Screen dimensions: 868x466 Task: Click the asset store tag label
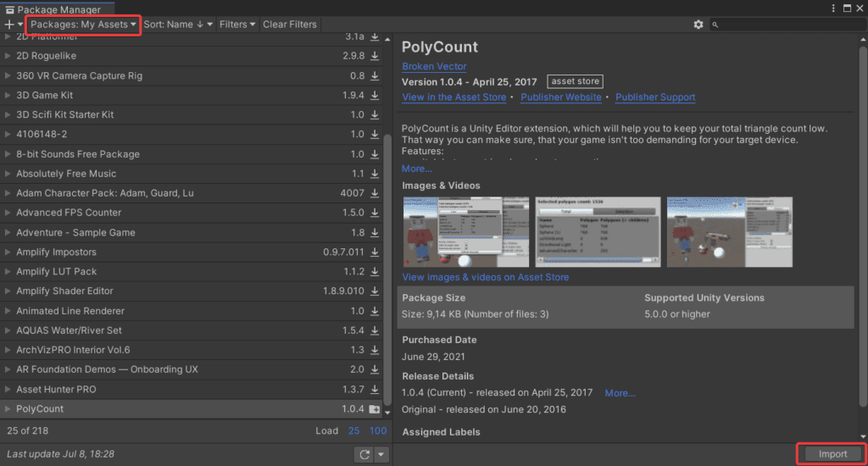click(x=576, y=81)
